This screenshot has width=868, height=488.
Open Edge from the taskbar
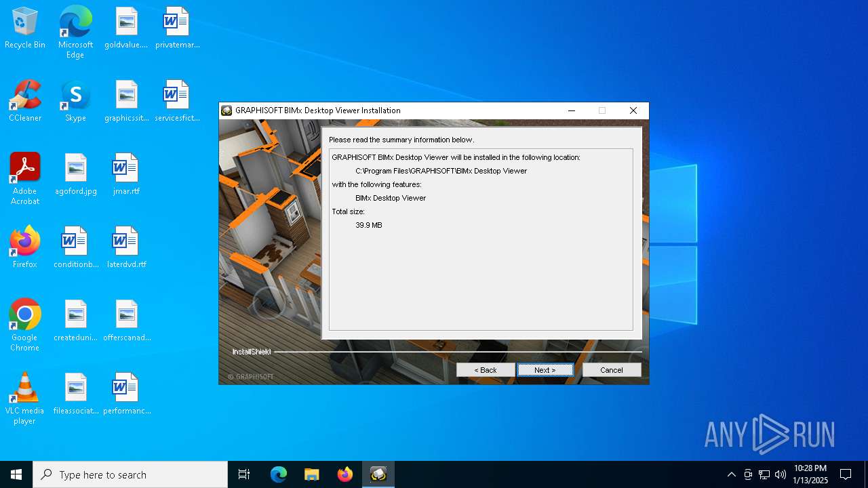click(x=279, y=475)
